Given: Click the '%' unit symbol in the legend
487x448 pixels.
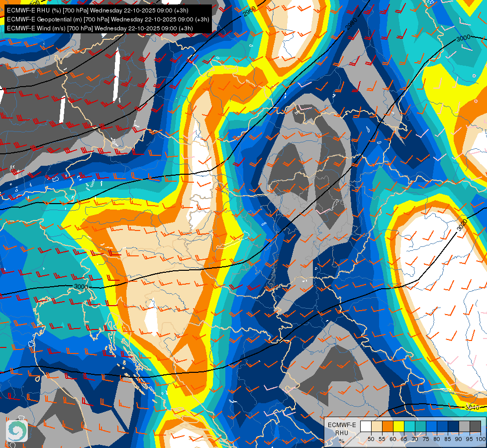Looking at the screenshot, I should point(342,441).
